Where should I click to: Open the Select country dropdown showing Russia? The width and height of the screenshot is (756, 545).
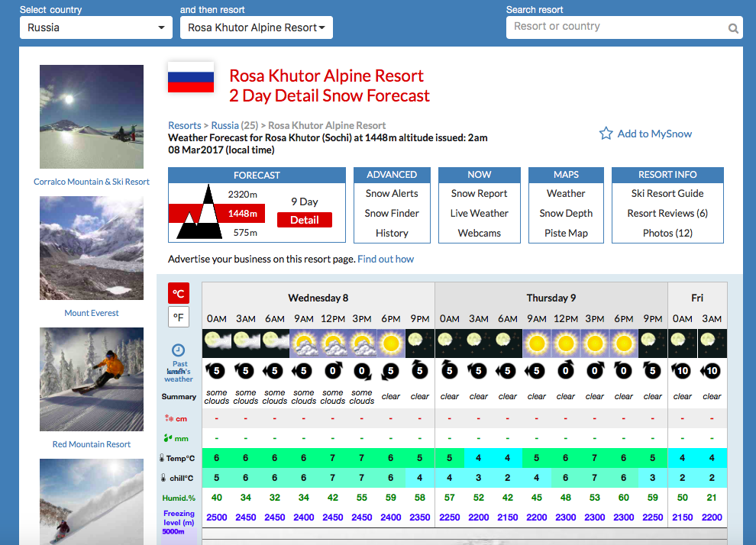coord(96,27)
